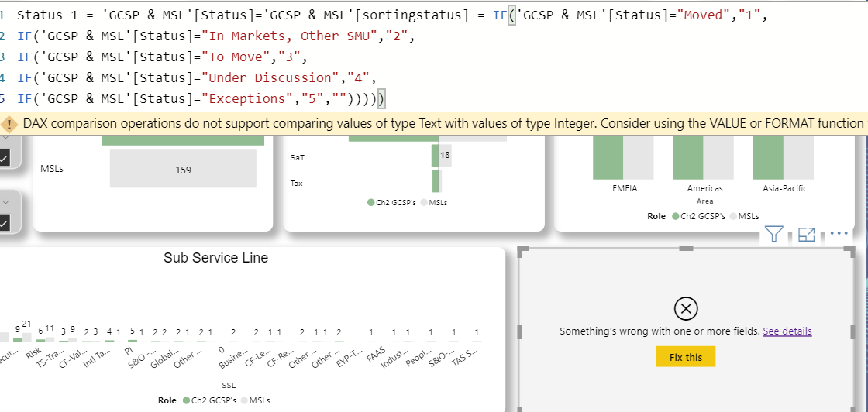868x412 pixels.
Task: Select the green Asia-Pacific column
Action: pyautogui.click(x=768, y=157)
